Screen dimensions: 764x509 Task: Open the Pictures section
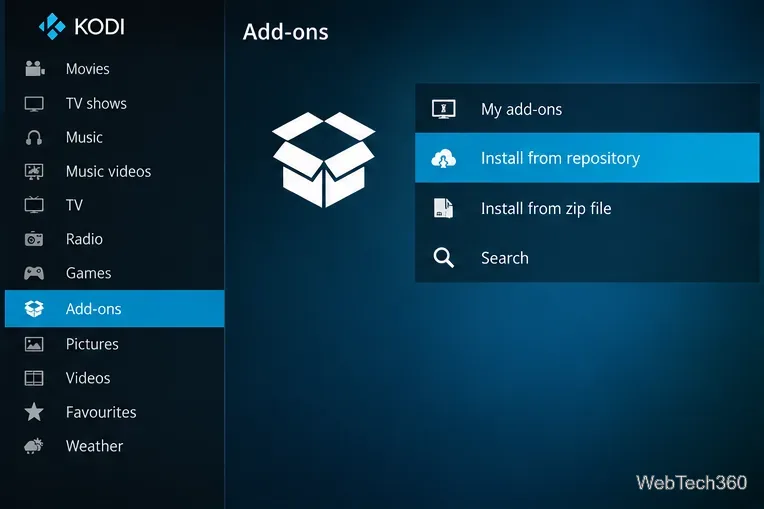[115, 344]
